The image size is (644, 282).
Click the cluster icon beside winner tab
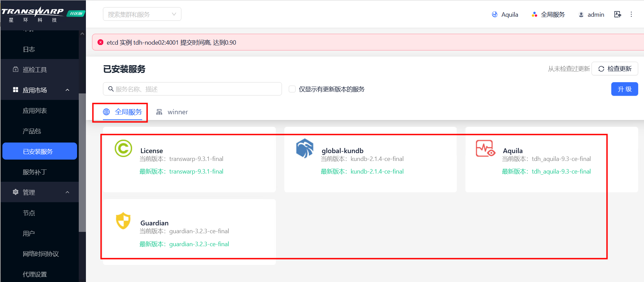159,112
